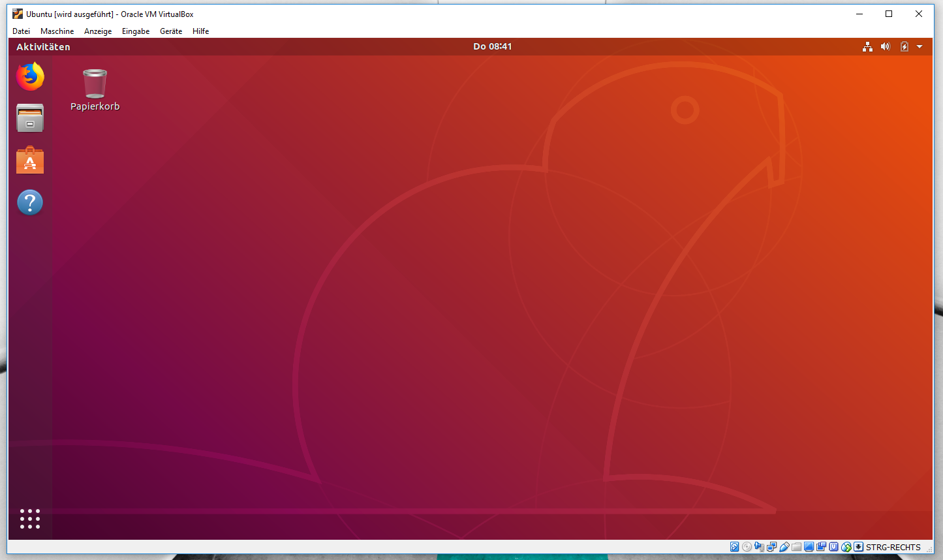The height and width of the screenshot is (560, 943).
Task: Click the keyboard capture arrow icon in status bar
Action: (859, 547)
